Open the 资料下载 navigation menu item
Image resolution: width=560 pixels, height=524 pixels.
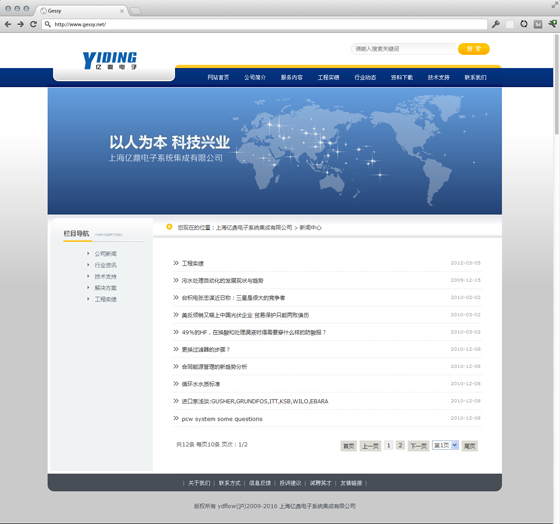402,77
